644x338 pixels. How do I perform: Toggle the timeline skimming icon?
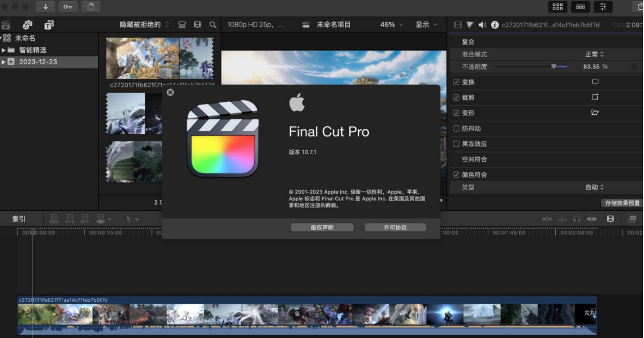[x=547, y=219]
